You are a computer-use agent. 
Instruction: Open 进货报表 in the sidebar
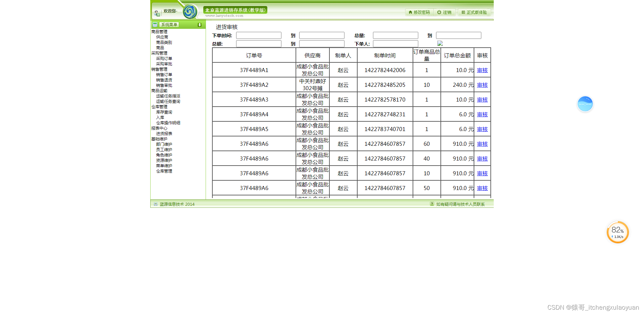tap(164, 134)
